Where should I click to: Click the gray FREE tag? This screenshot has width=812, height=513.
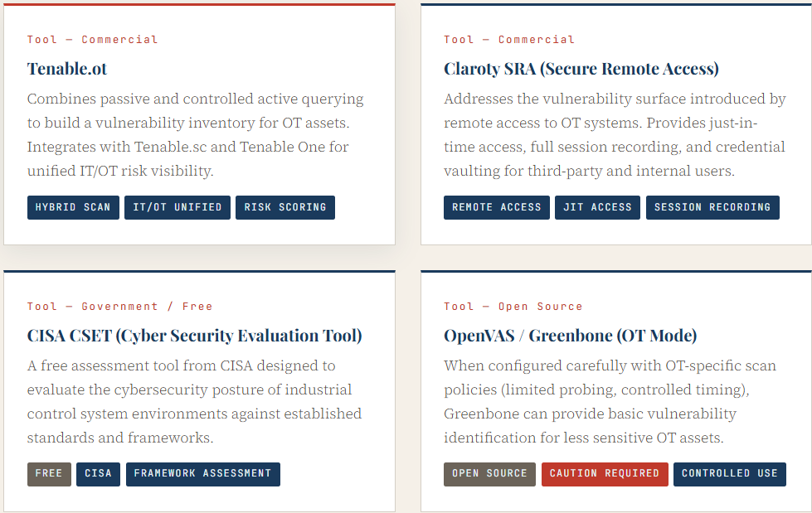click(x=49, y=474)
